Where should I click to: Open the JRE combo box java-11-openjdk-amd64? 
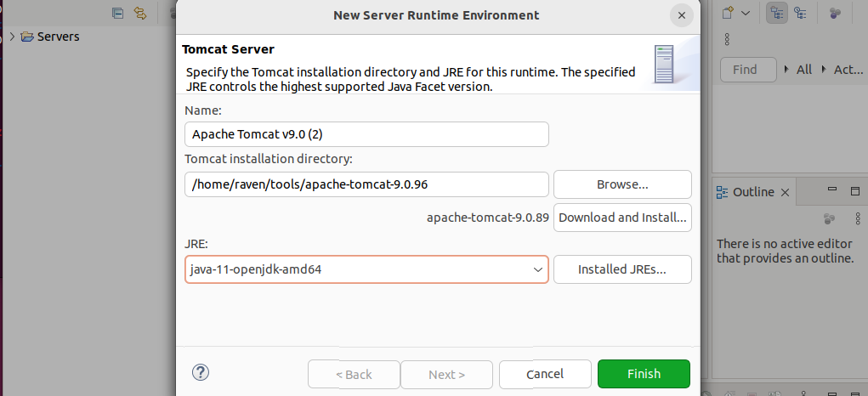[366, 269]
